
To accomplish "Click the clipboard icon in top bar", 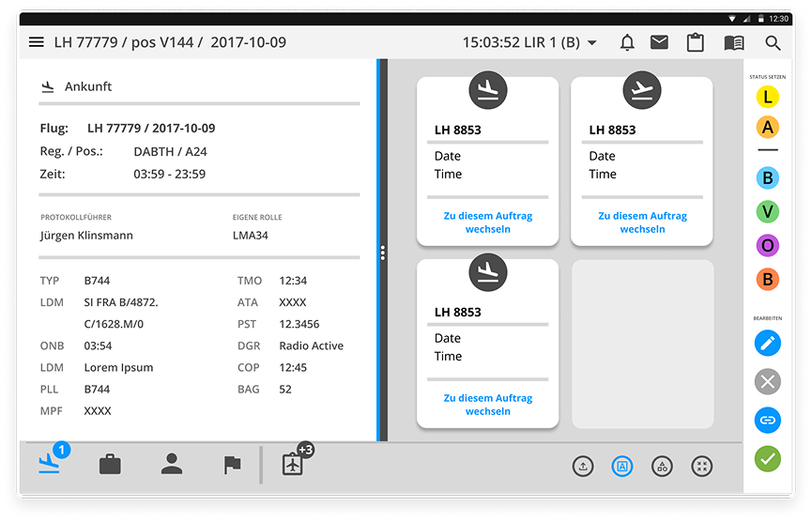I will pos(696,42).
